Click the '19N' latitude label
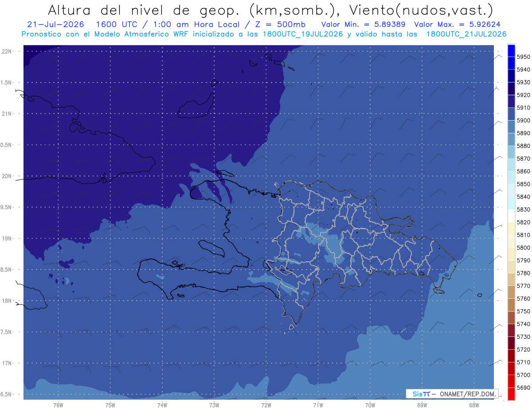Viewport: 532px width, 411px height. (8, 238)
